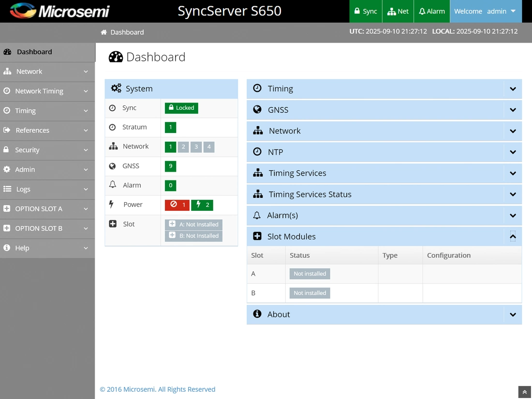Screen dimensions: 532x399
Task: Click the B: Not Installed slot badge
Action: pyautogui.click(x=194, y=236)
